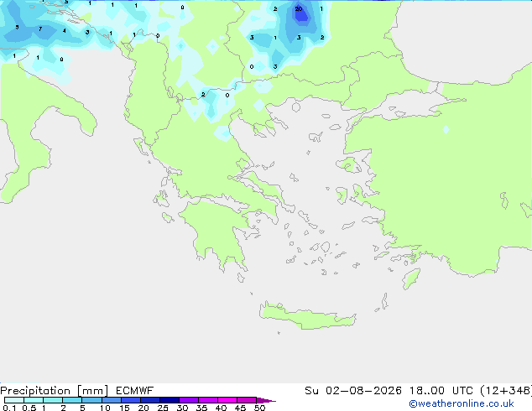The image size is (532, 411).
Task: Click the 0.5–1 mm legend swatch
Action: pos(34,400)
